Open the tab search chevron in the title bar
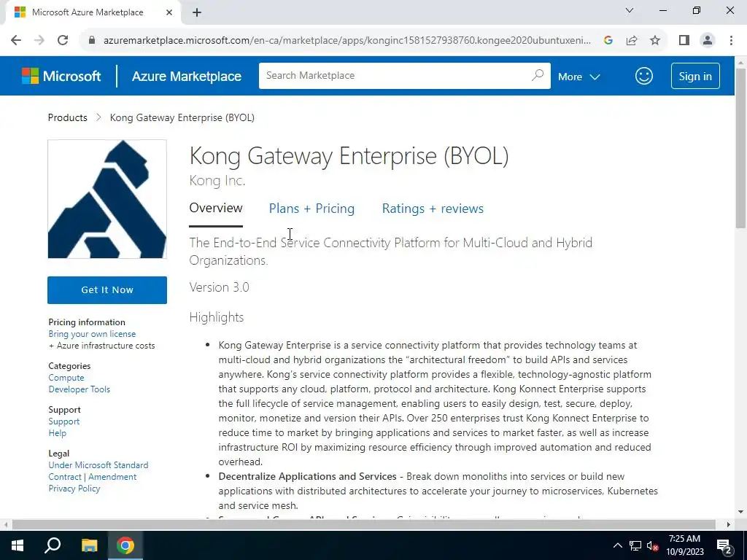Viewport: 747px width, 560px height. 630,10
